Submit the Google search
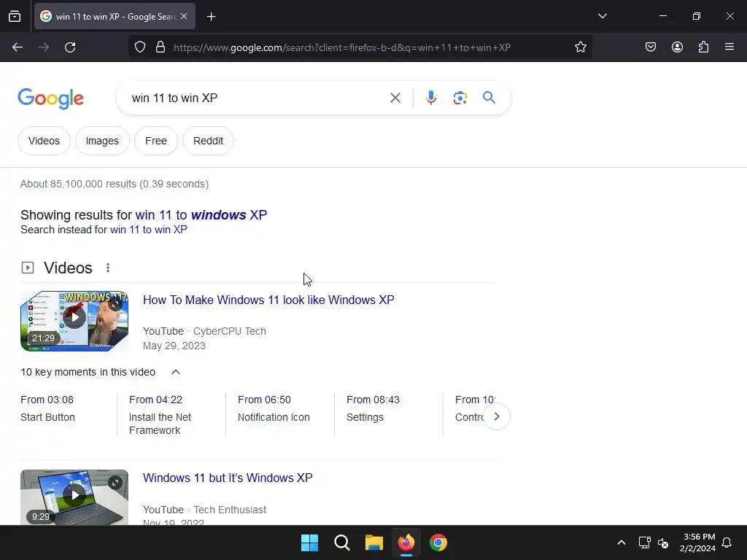The image size is (747, 560). (x=489, y=98)
